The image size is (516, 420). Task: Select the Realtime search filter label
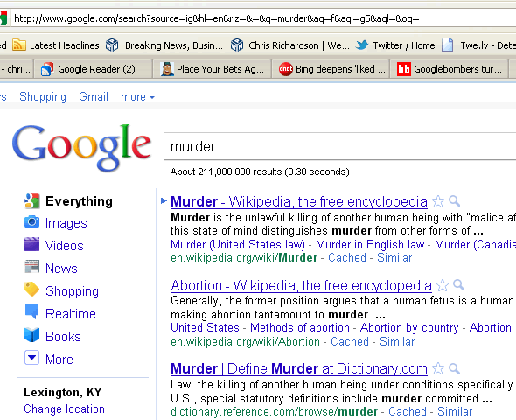[x=71, y=313]
